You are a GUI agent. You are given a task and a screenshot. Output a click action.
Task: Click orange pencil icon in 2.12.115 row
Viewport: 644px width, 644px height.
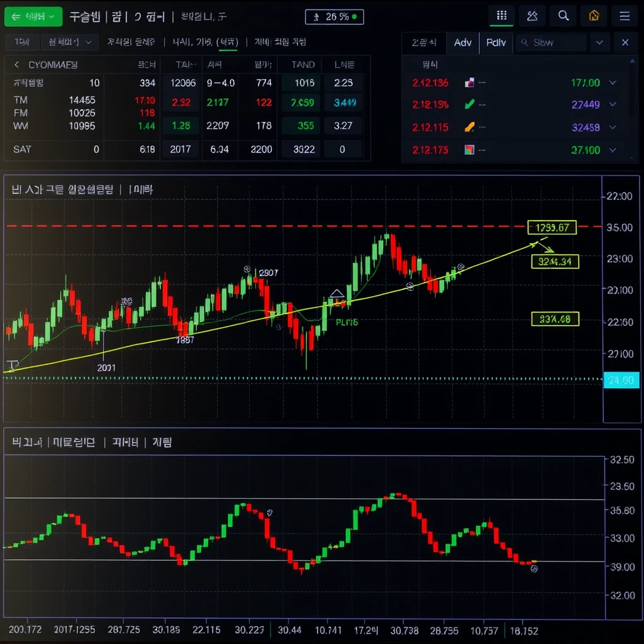point(469,127)
